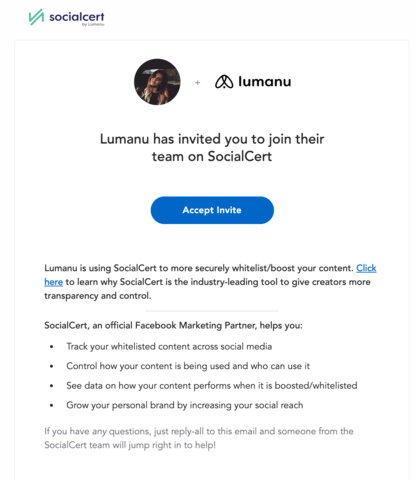The height and width of the screenshot is (480, 416).
Task: Select the 'Lumanu has invited you' heading
Action: click(212, 148)
